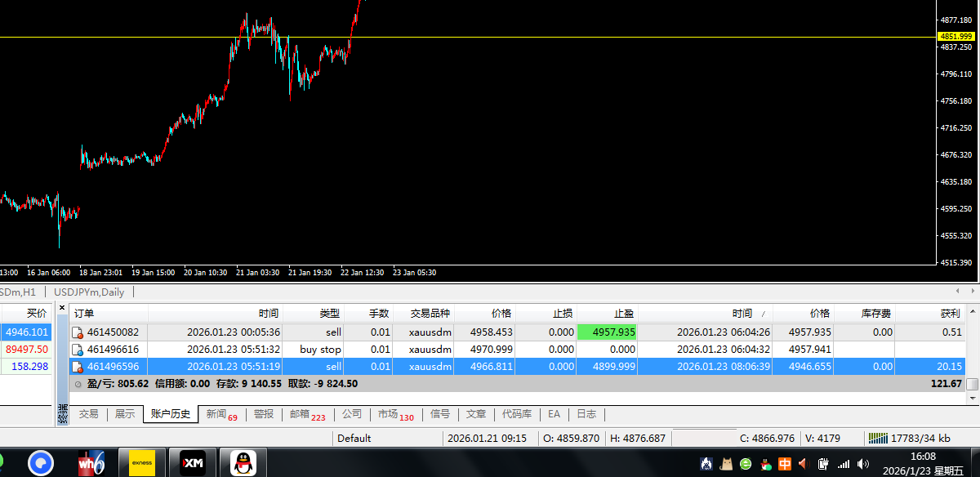The height and width of the screenshot is (477, 980).
Task: Open the 邮箱 (Mailbox) tab
Action: (306, 414)
